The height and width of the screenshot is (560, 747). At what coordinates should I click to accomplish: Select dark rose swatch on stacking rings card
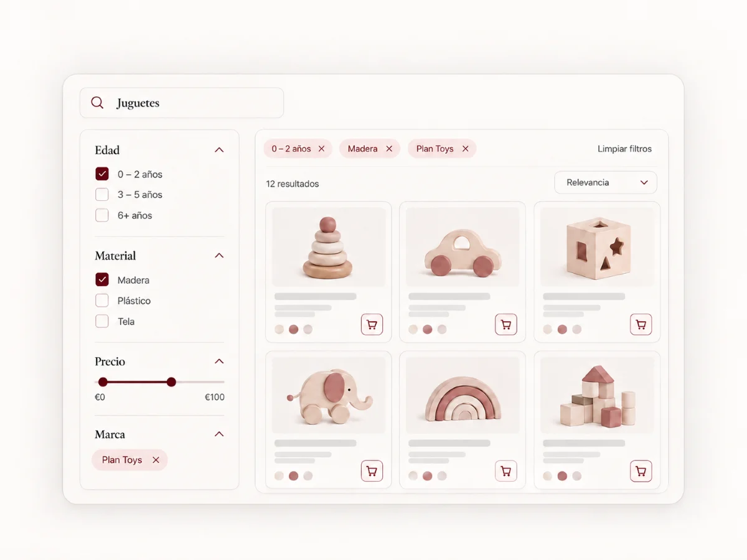[293, 329]
